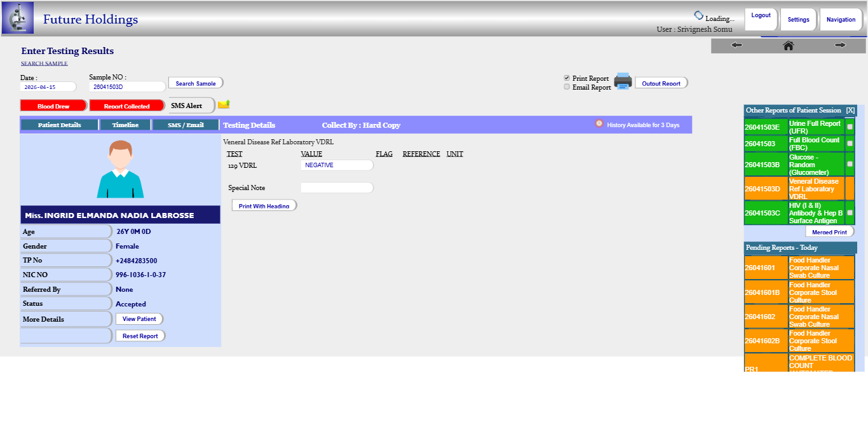
Task: Enable the Email Report checkbox
Action: pos(567,87)
